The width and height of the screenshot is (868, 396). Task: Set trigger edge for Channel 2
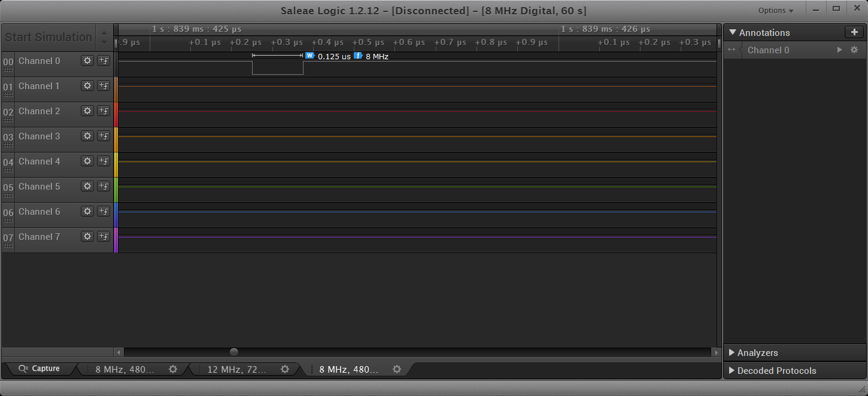pyautogui.click(x=104, y=111)
